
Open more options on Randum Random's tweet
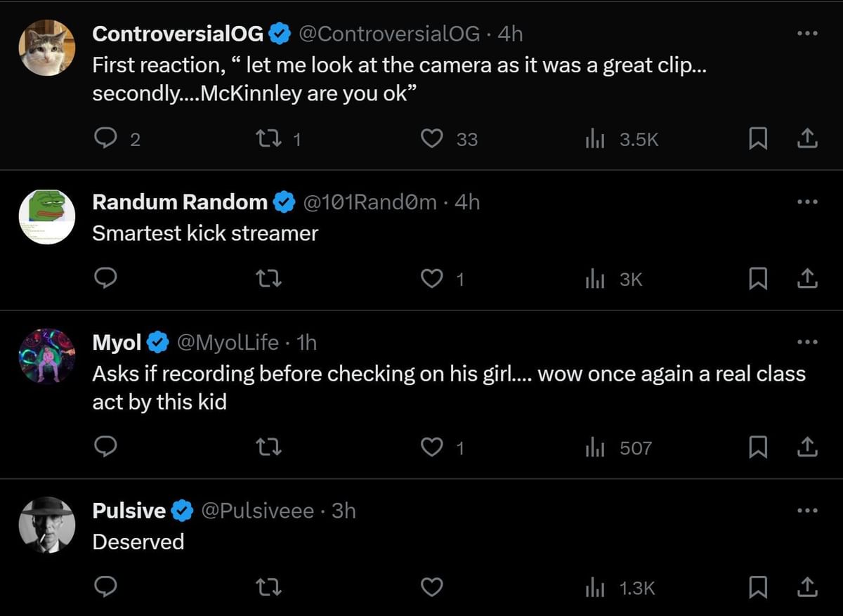(x=807, y=202)
